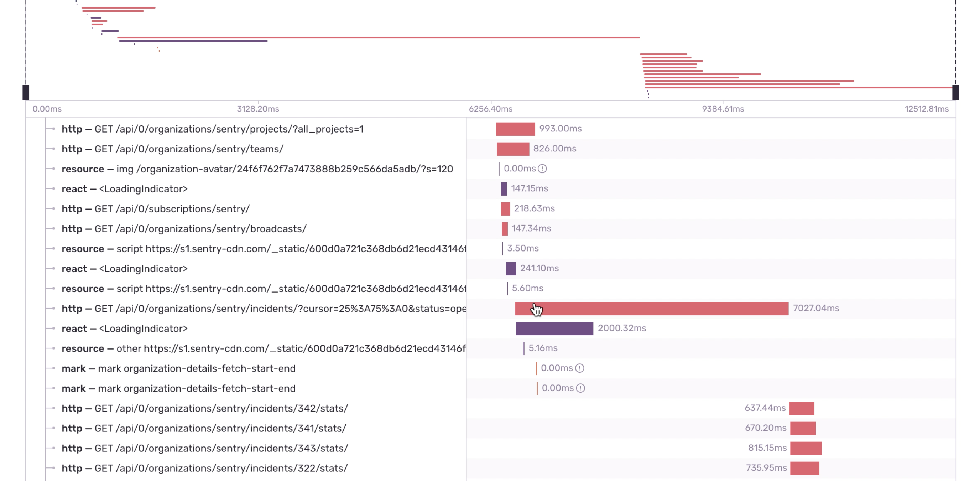Image resolution: width=980 pixels, height=481 pixels.
Task: Click the long red bar in minimap
Action: coord(379,38)
